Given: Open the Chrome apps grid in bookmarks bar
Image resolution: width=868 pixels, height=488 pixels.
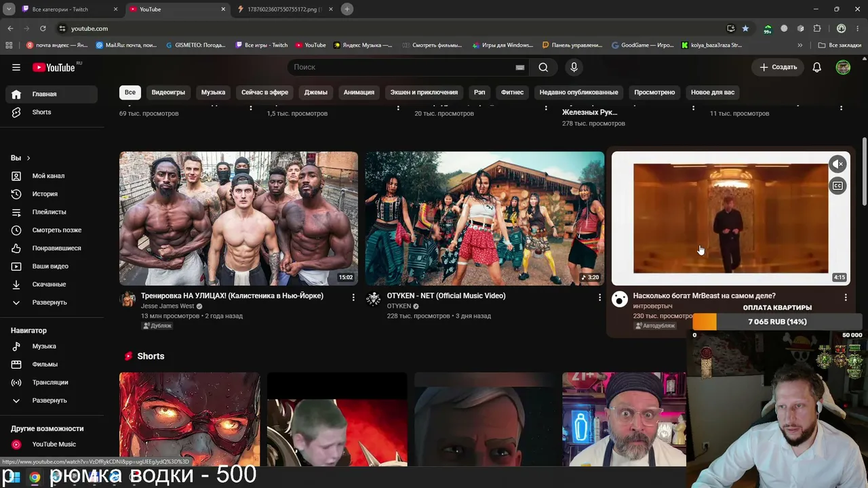Looking at the screenshot, I should pyautogui.click(x=9, y=45).
